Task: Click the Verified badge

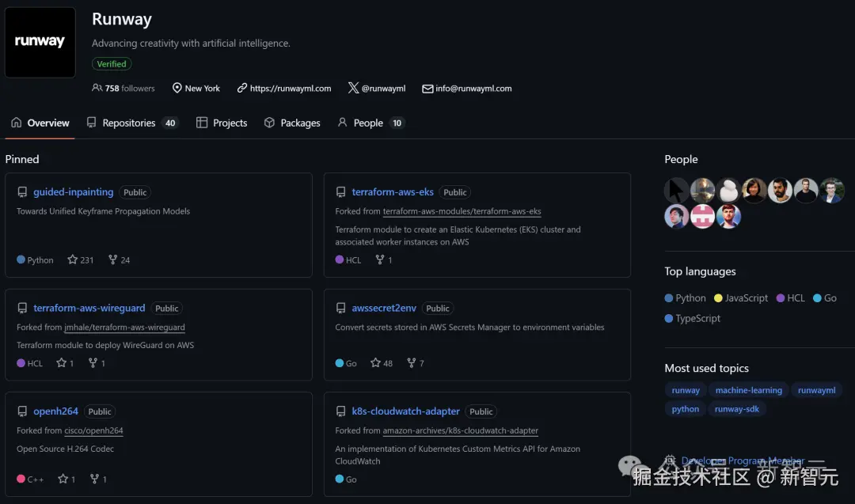Action: coord(112,64)
